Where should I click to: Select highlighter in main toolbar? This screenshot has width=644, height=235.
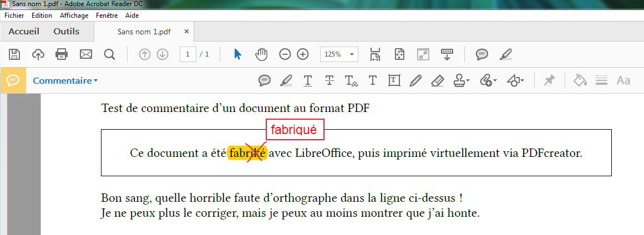pos(506,54)
